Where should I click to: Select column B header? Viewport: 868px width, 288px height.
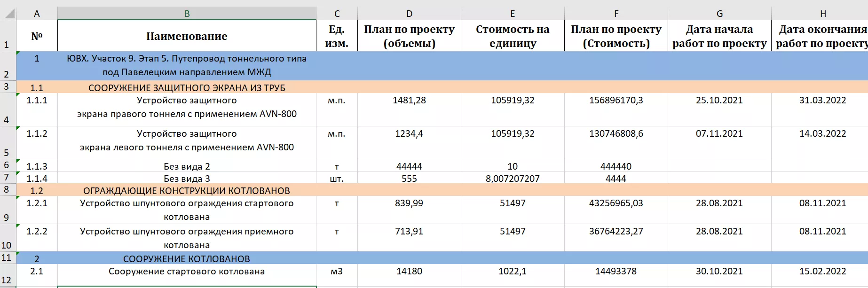[187, 14]
